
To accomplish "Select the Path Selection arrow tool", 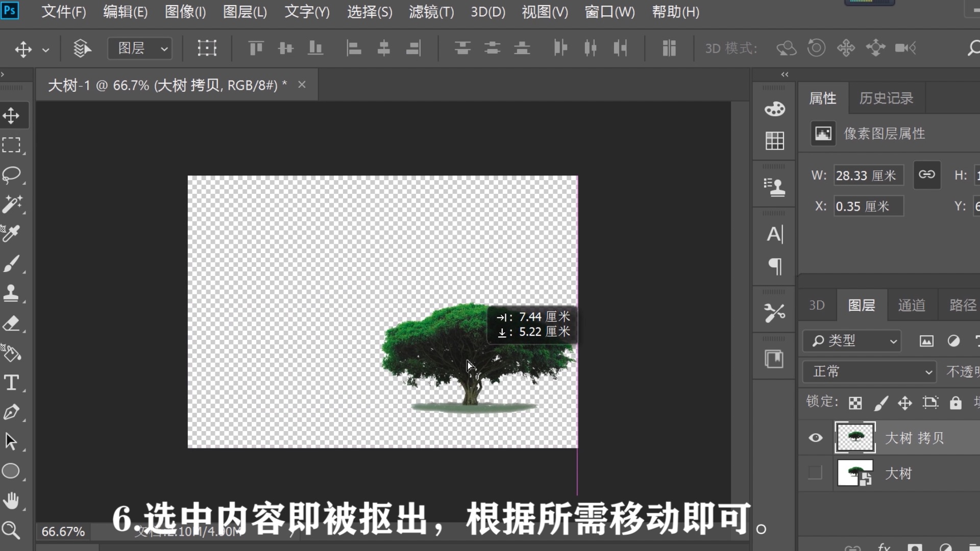I will (x=11, y=441).
